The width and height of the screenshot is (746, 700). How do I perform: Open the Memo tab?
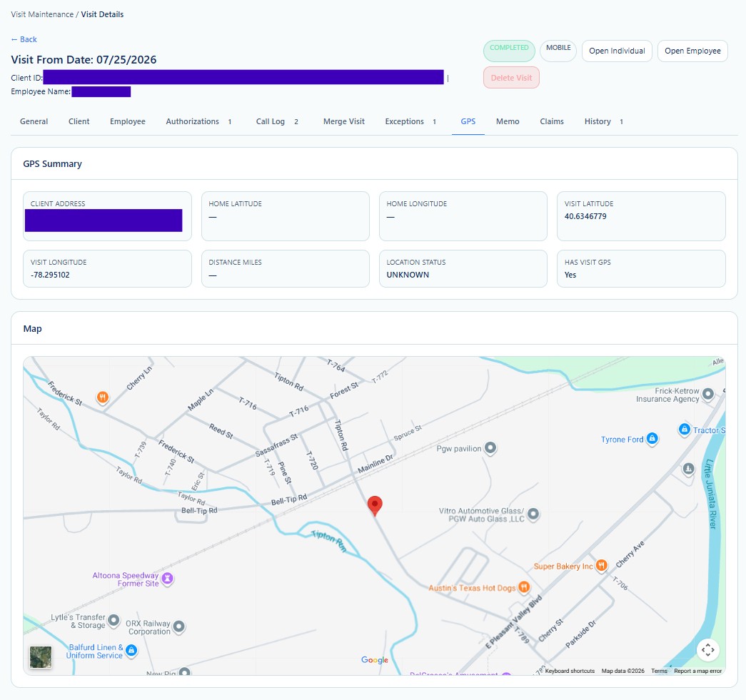tap(508, 121)
